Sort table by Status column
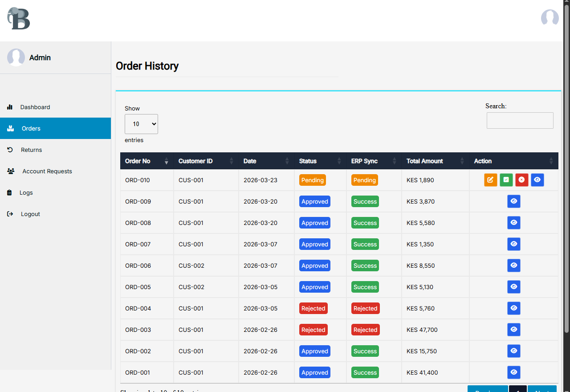570x392 pixels. 320,161
